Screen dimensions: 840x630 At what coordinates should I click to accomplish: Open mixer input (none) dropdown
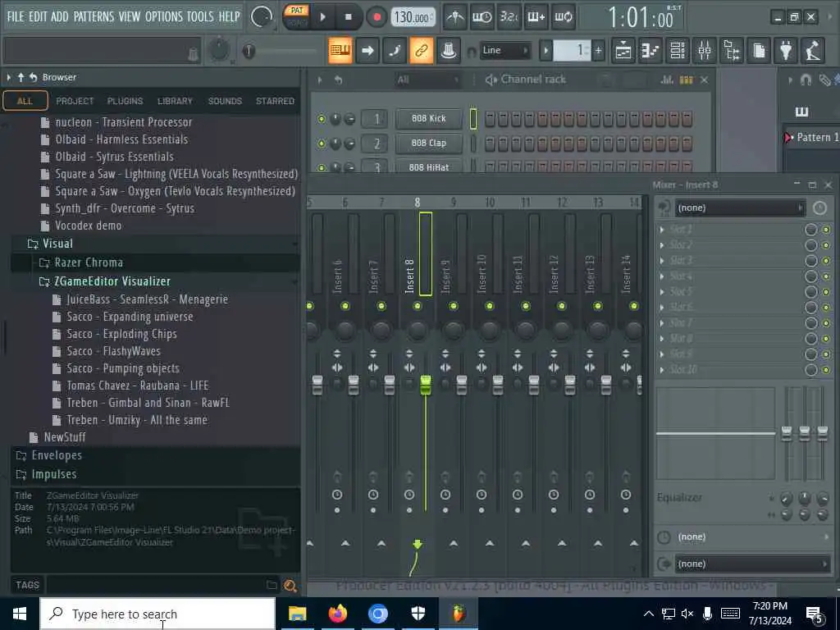740,208
